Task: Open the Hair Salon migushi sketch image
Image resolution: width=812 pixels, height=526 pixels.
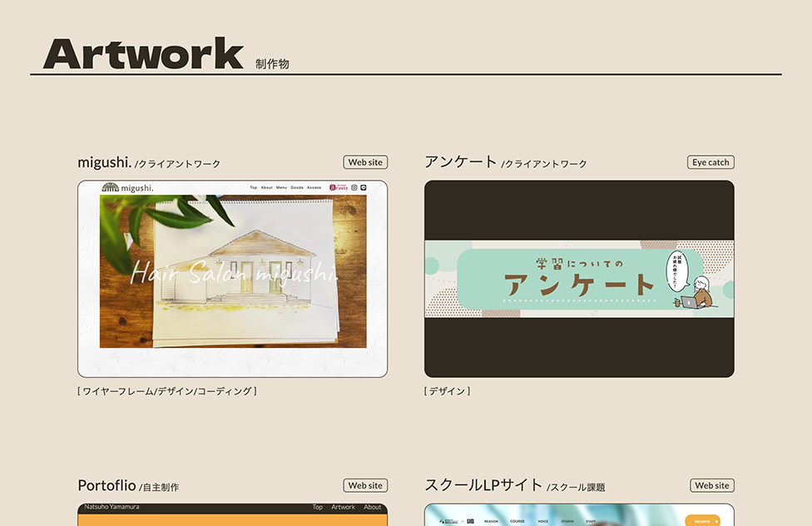Action: (233, 272)
